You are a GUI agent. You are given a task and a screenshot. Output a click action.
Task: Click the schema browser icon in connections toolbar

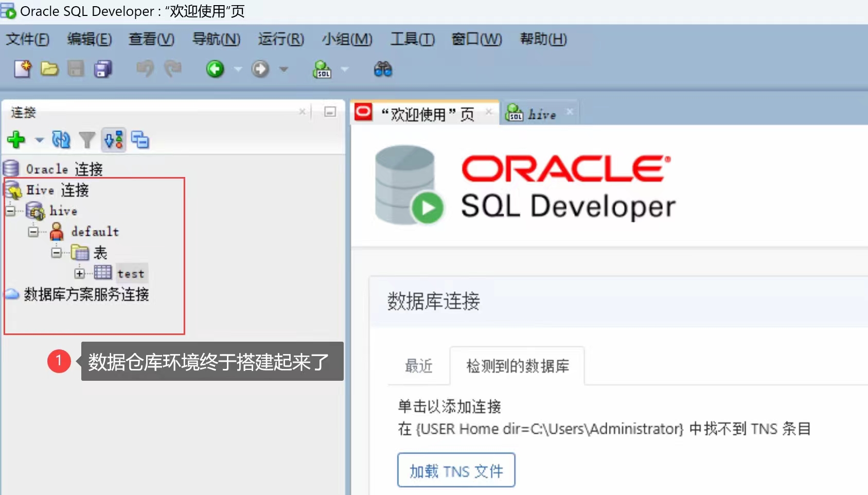(x=114, y=139)
